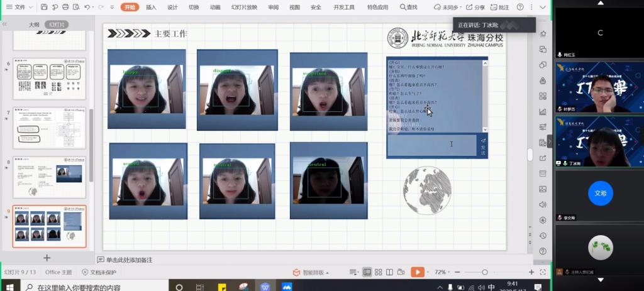Click the 批注 comments button
Image resolution: width=644 pixels, height=291 pixels.
(500, 8)
